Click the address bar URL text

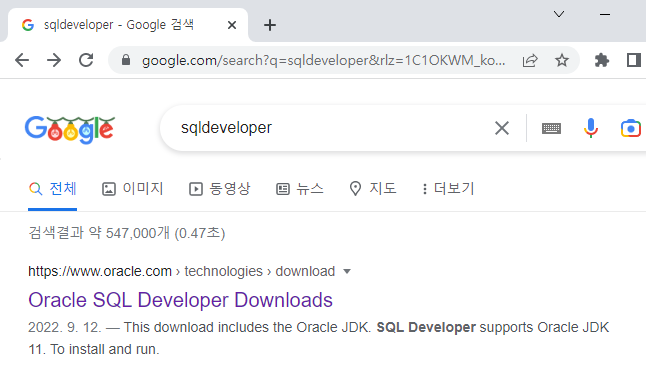click(323, 61)
